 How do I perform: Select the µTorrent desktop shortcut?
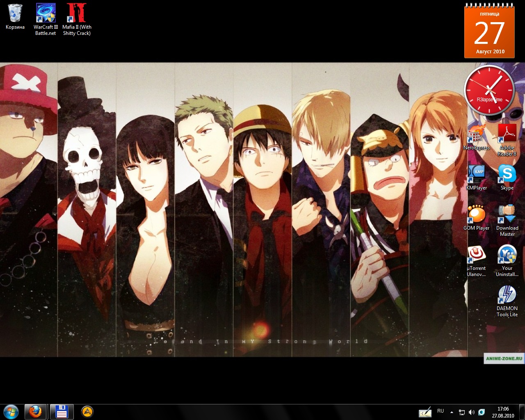pyautogui.click(x=477, y=261)
